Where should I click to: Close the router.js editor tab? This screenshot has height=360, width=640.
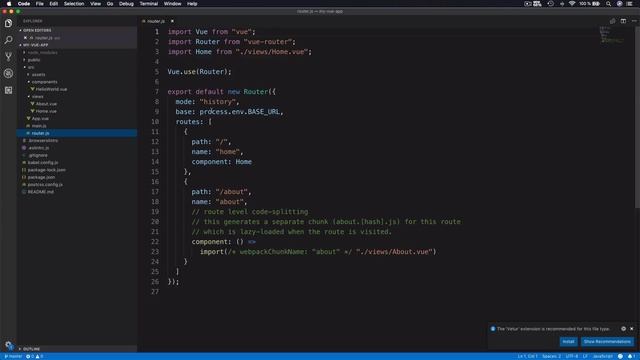pos(172,21)
